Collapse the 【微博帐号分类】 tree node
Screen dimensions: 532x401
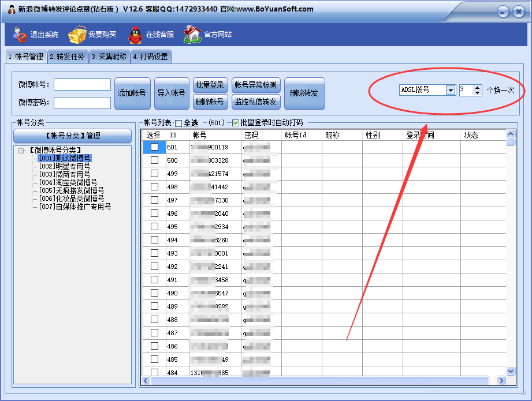21,151
